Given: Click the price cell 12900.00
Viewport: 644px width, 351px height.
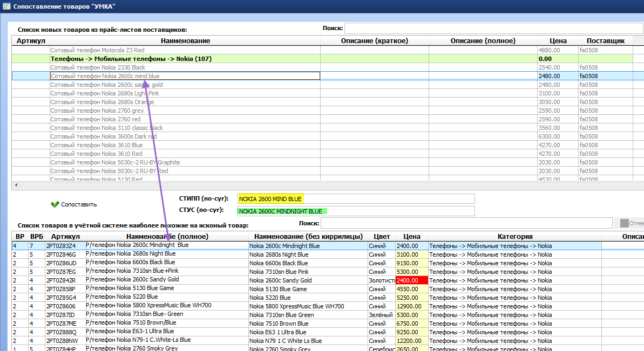Looking at the screenshot, I should click(411, 306).
